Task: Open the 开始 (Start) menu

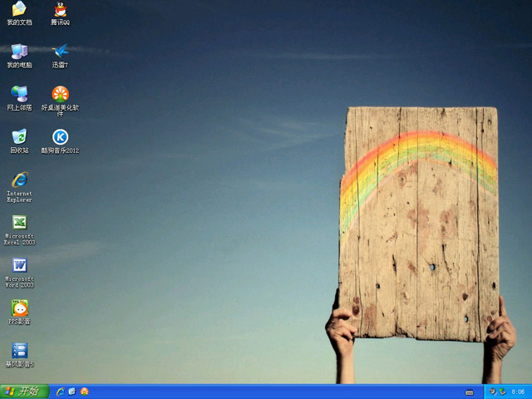Action: [x=24, y=392]
